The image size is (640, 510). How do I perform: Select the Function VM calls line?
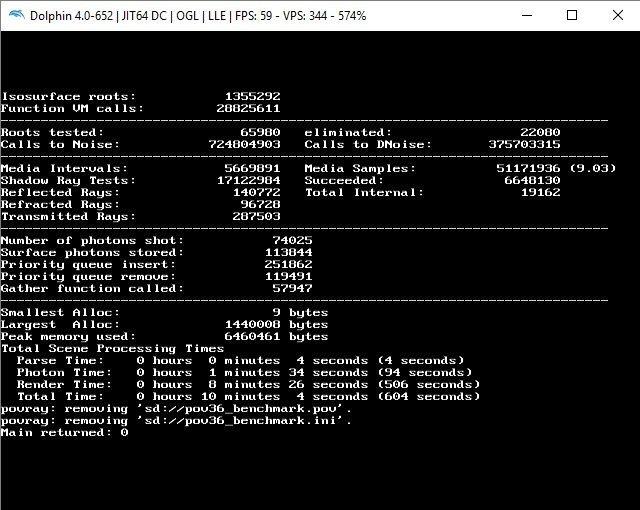coord(140,108)
